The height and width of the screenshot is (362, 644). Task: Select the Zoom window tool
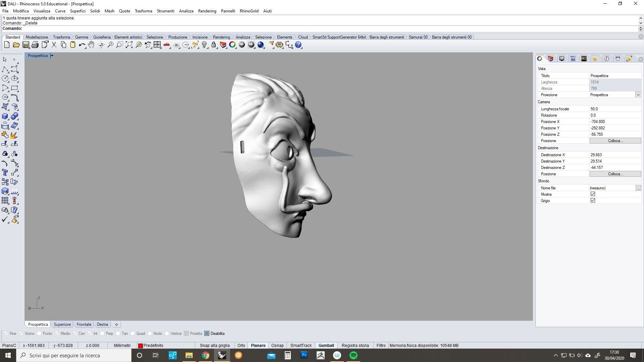(120, 45)
